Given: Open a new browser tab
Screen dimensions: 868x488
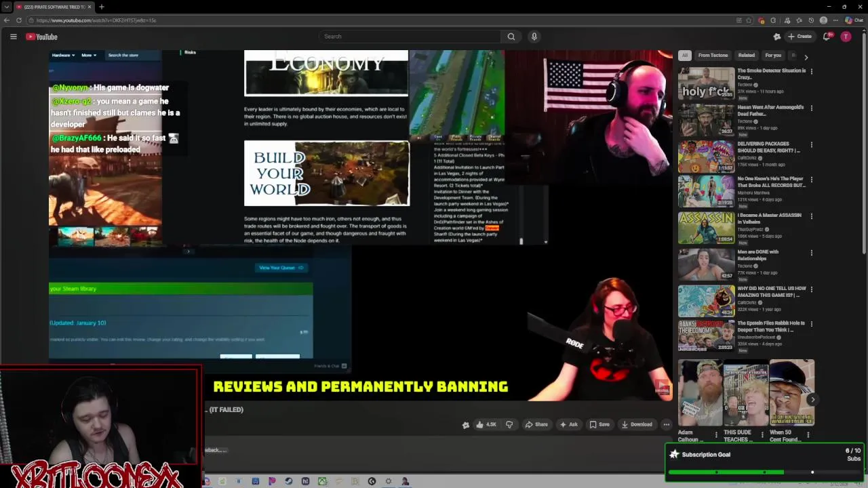Looking at the screenshot, I should 101,7.
